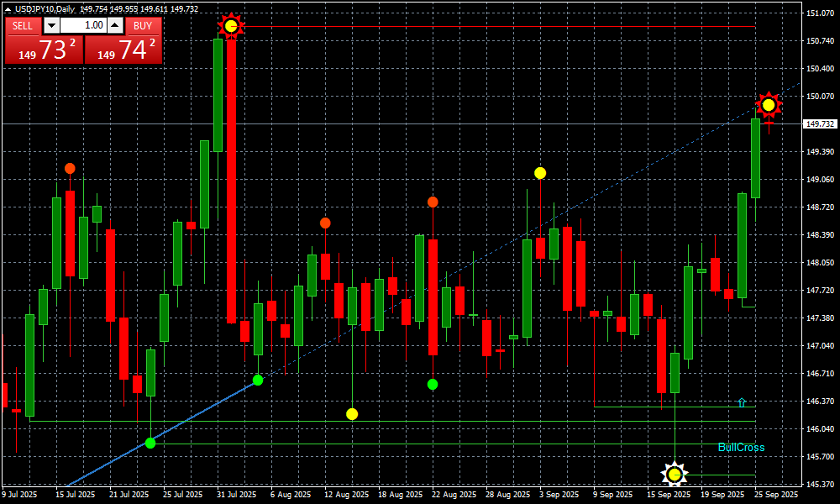The width and height of the screenshot is (840, 504).
Task: Increase lot volume with up arrow
Action: (116, 25)
